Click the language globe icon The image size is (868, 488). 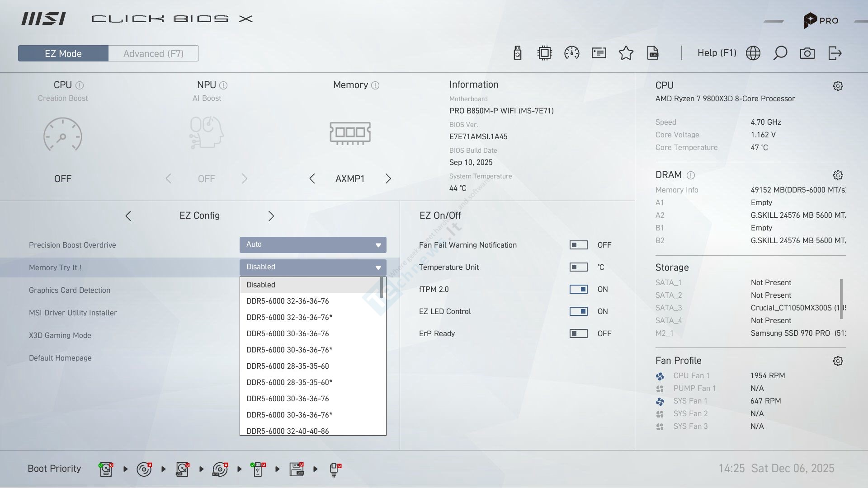[x=753, y=53]
